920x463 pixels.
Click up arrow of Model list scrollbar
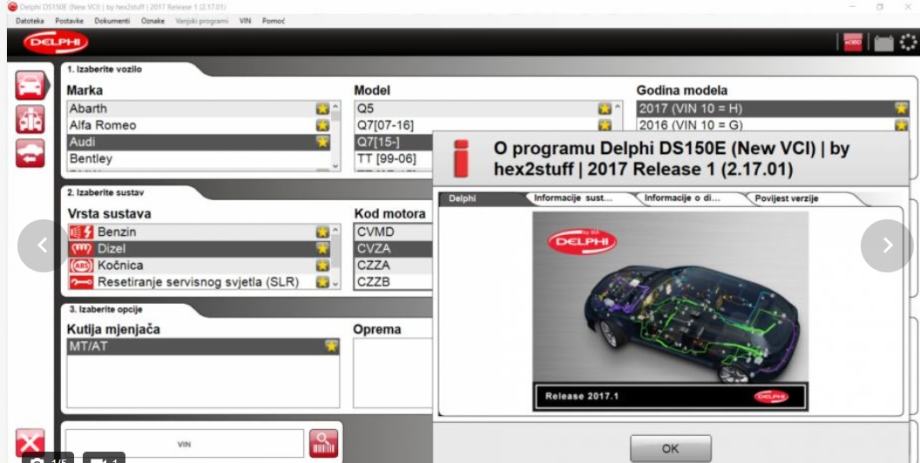(x=618, y=107)
